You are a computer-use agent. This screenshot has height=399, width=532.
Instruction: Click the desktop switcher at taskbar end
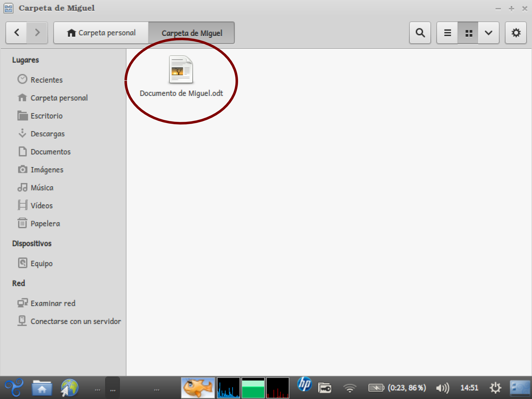[x=520, y=388]
